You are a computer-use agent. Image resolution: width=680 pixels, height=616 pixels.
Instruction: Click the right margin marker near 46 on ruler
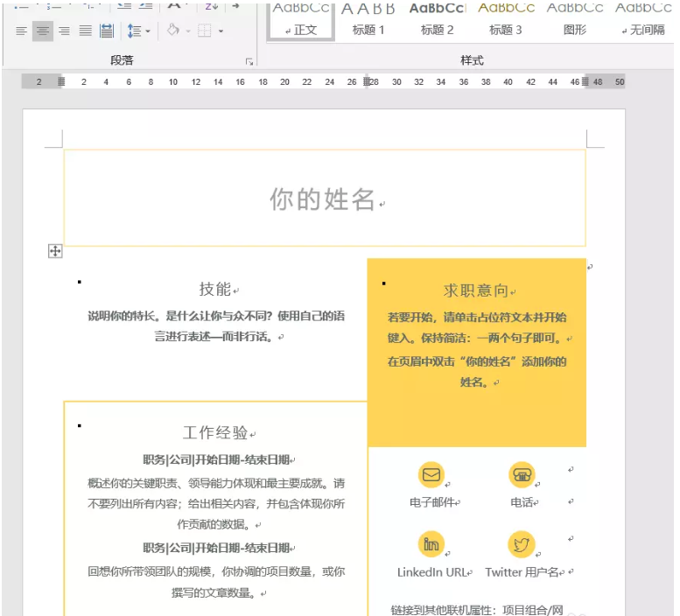tap(585, 81)
